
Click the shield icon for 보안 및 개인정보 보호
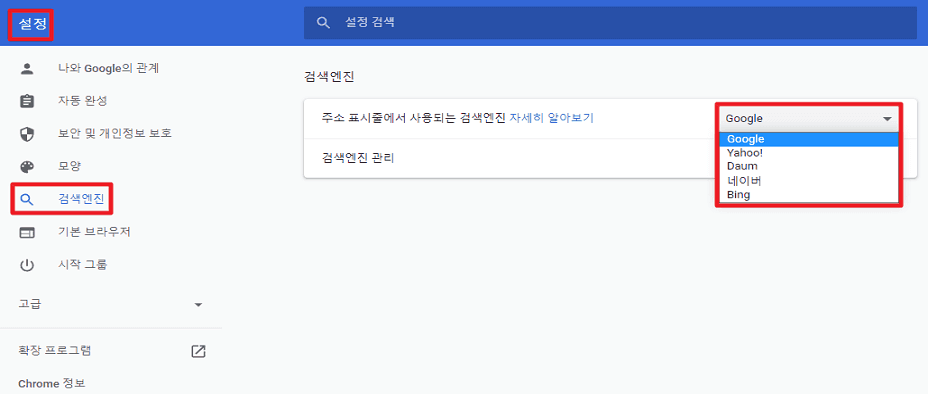(x=27, y=134)
